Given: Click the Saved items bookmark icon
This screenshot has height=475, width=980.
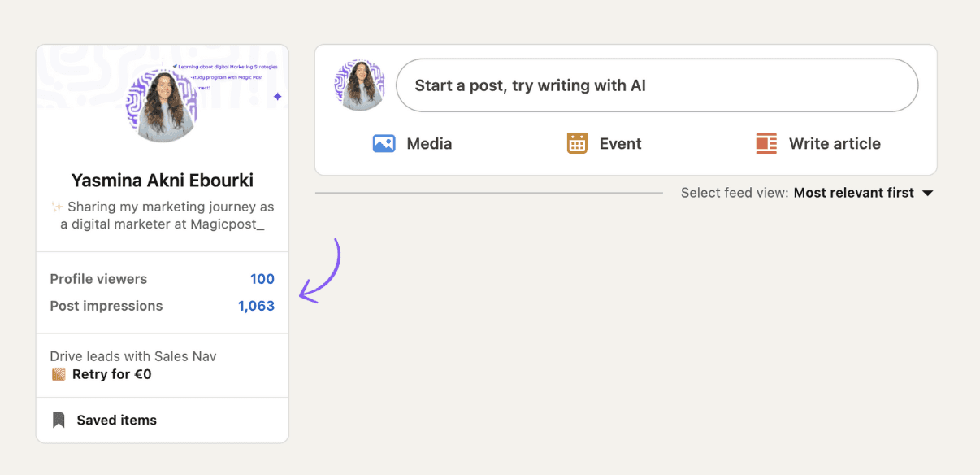Looking at the screenshot, I should pos(59,421).
